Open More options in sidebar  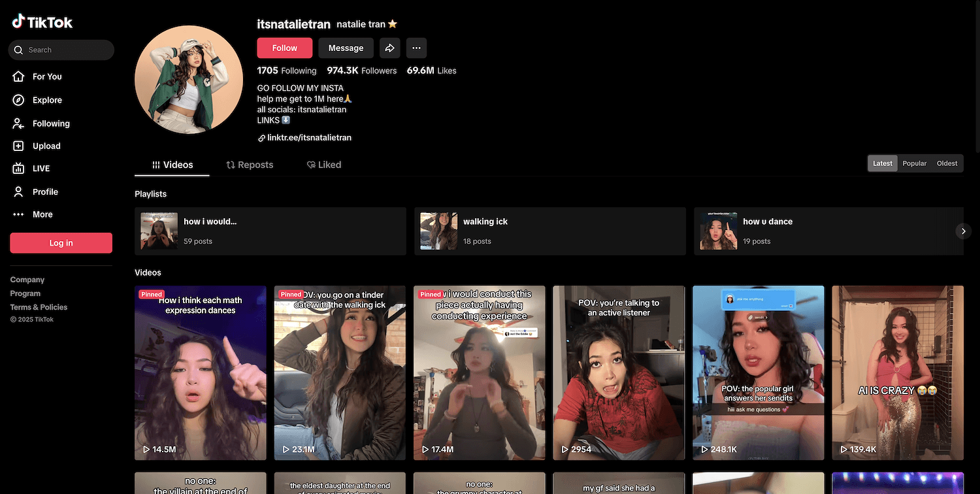tap(42, 214)
